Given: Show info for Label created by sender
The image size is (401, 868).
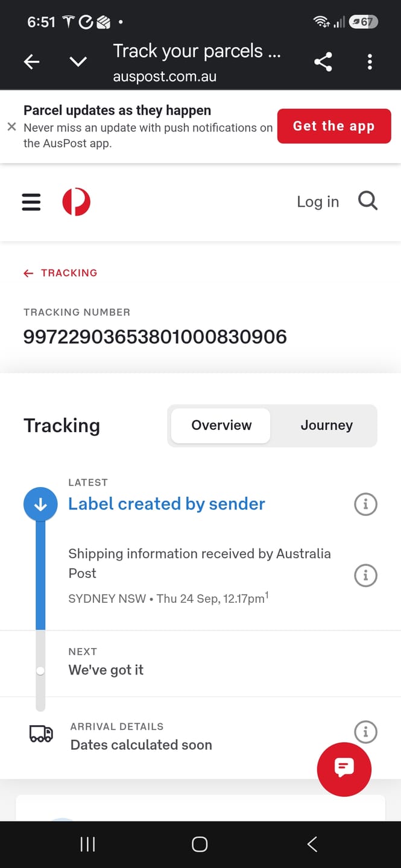Looking at the screenshot, I should tap(365, 504).
